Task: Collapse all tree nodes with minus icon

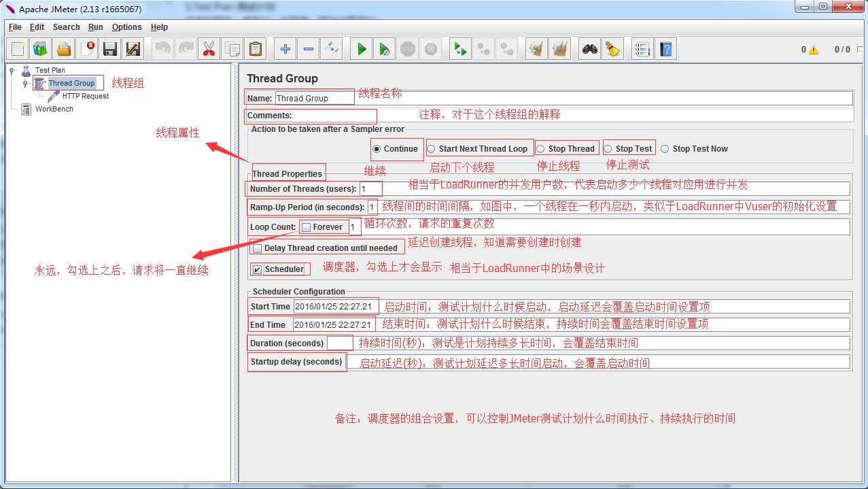Action: click(309, 49)
